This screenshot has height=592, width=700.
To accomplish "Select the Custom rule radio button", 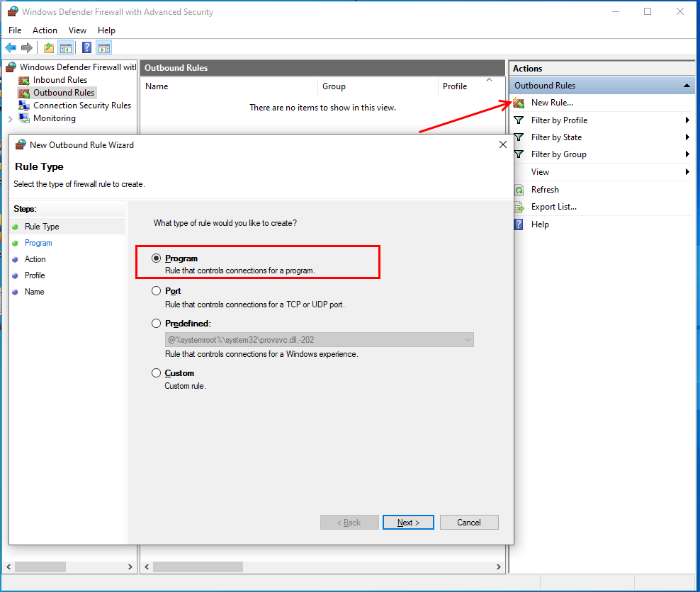I will pos(157,373).
